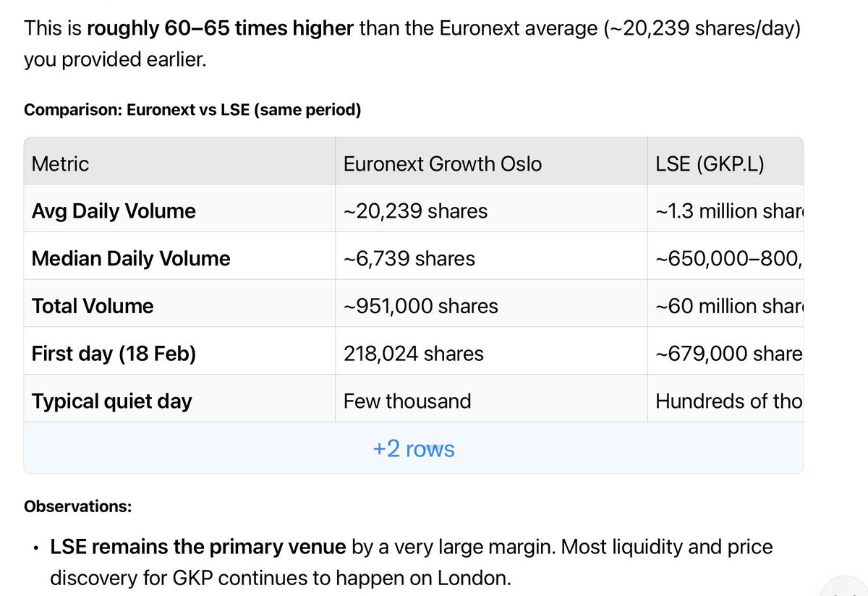Viewport: 868px width, 596px height.
Task: Select the 'Comparison: Euronext vs LSE' heading
Action: tap(192, 110)
